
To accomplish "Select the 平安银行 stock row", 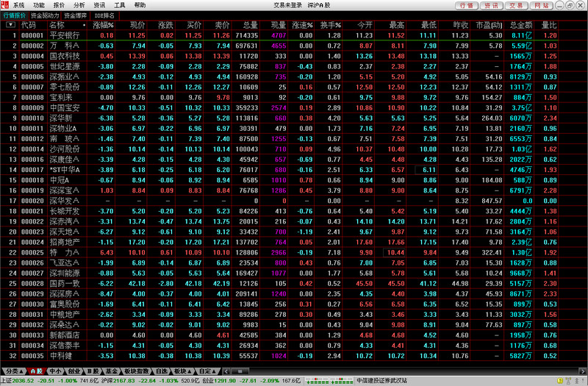I will 65,35.
